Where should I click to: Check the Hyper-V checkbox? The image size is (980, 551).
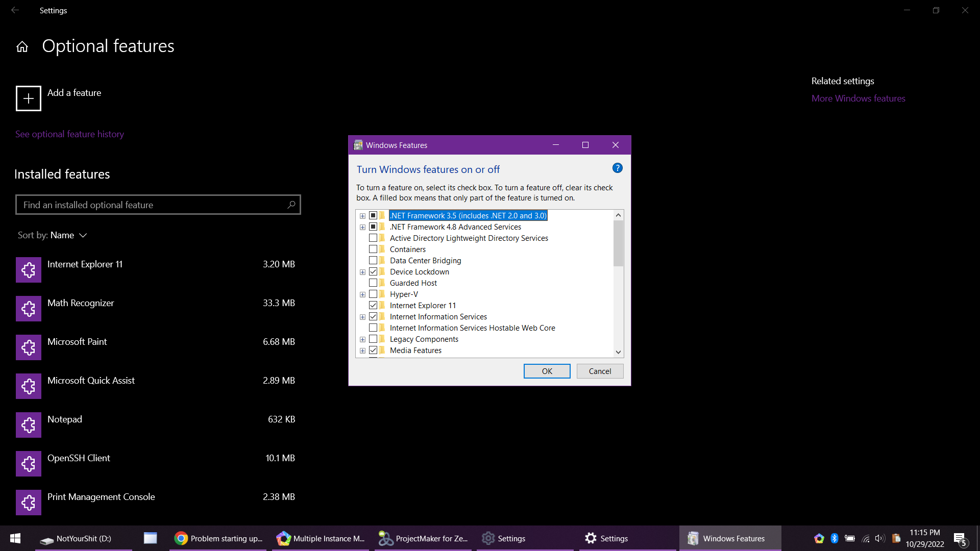[373, 294]
